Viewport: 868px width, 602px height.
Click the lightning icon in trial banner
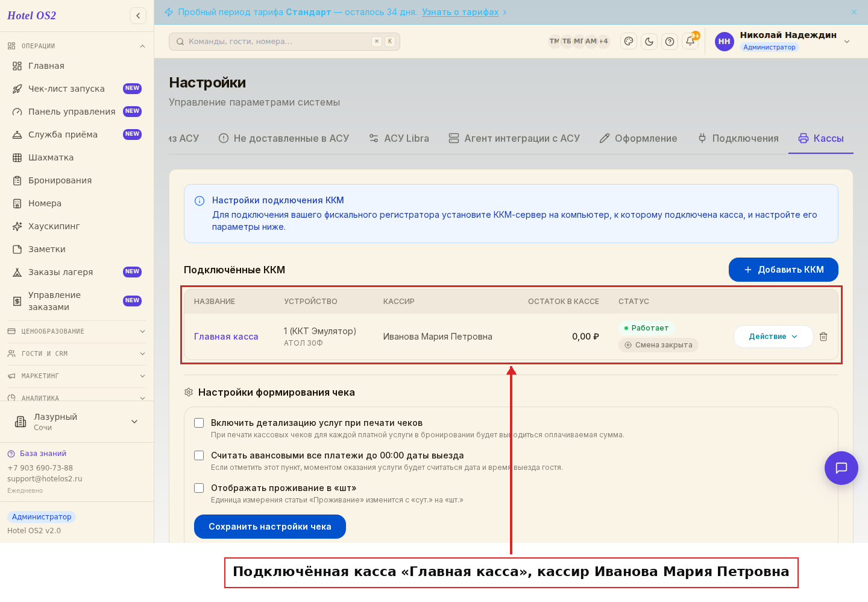click(x=169, y=12)
